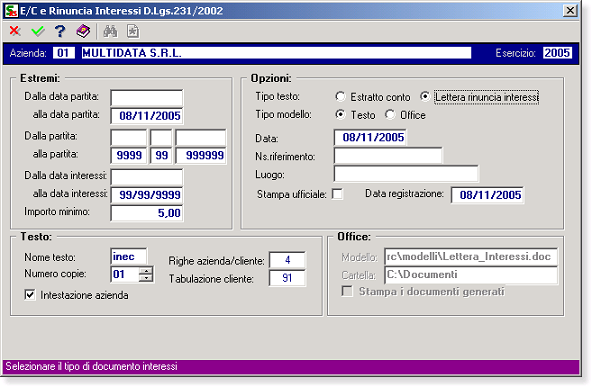Click second empty Dalla partita field
Viewport: 592px width, 387px height.
point(161,137)
